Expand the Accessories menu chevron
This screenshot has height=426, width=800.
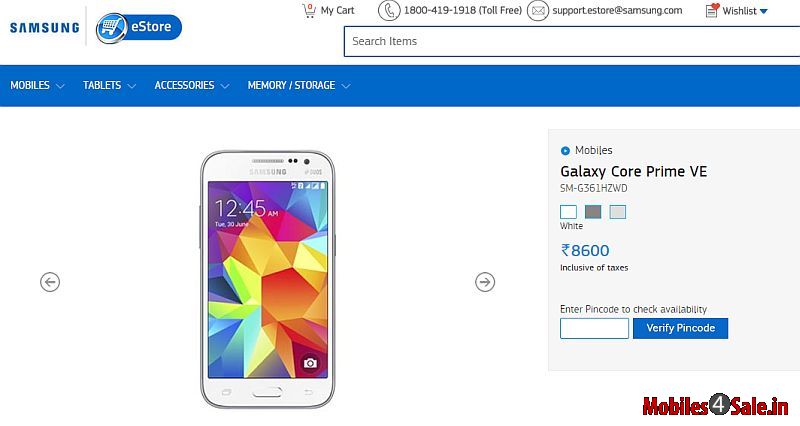click(225, 86)
